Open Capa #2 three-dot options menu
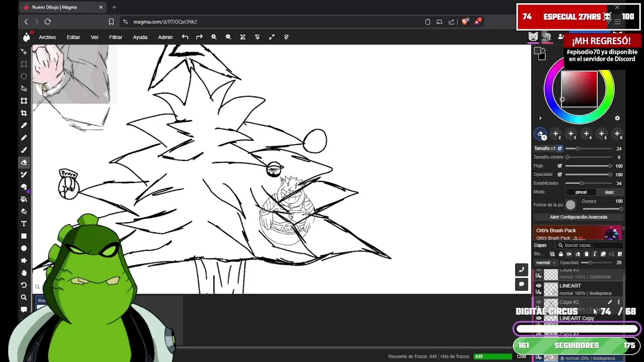 [x=619, y=302]
